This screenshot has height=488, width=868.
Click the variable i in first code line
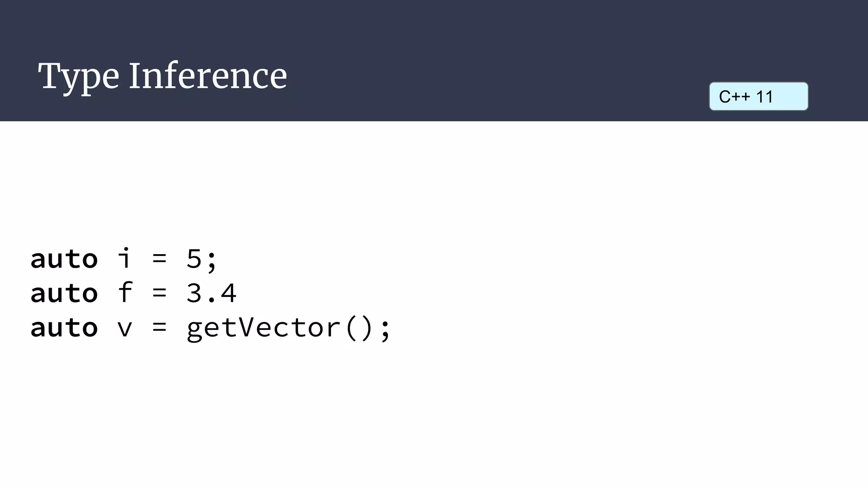124,258
